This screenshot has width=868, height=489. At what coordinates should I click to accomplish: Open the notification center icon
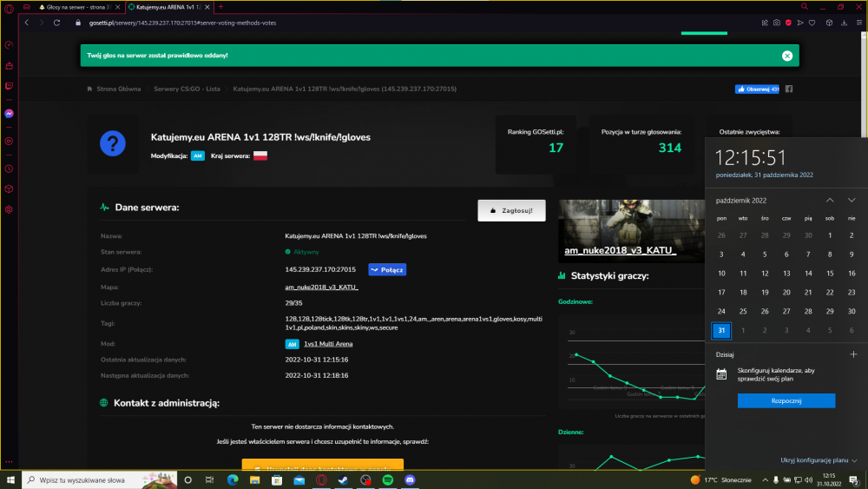854,480
